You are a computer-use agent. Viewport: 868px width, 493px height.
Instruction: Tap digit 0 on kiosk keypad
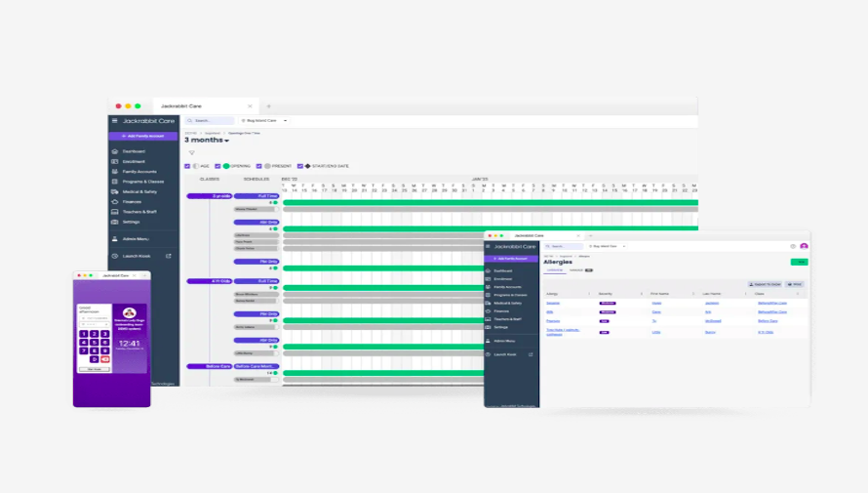pos(94,359)
